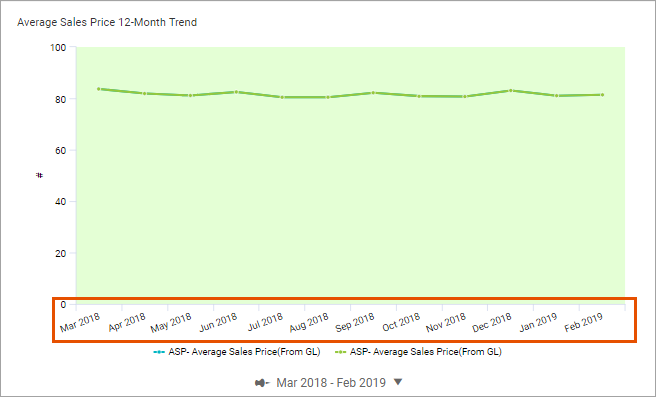Screen dimensions: 656x397
Task: Toggle the cyan ASP legend entry
Action: click(x=237, y=352)
